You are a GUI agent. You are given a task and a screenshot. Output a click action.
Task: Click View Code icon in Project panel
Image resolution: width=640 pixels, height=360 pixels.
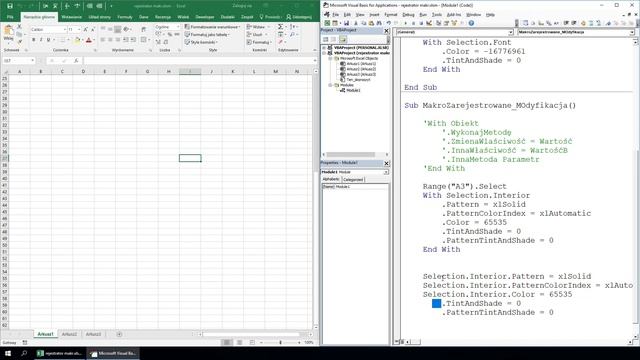(x=326, y=40)
